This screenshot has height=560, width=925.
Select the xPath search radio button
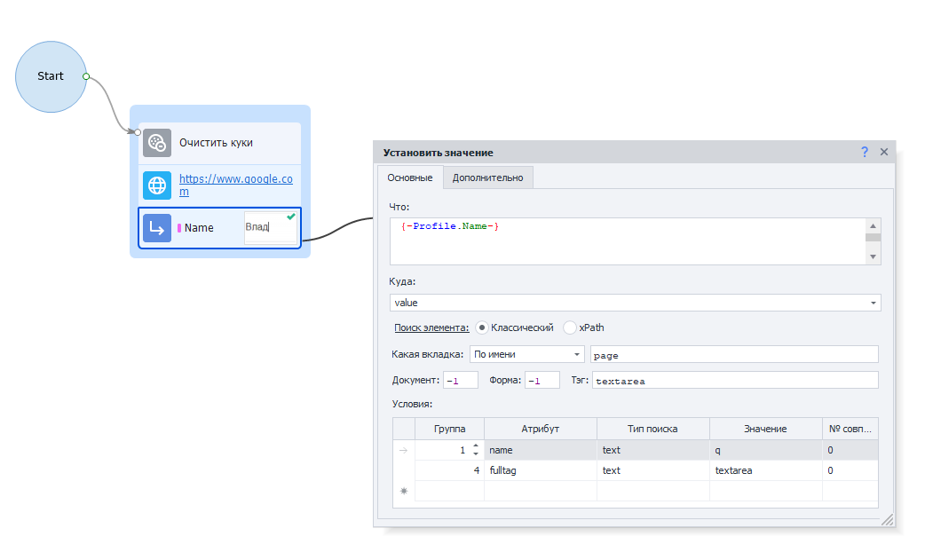[570, 327]
